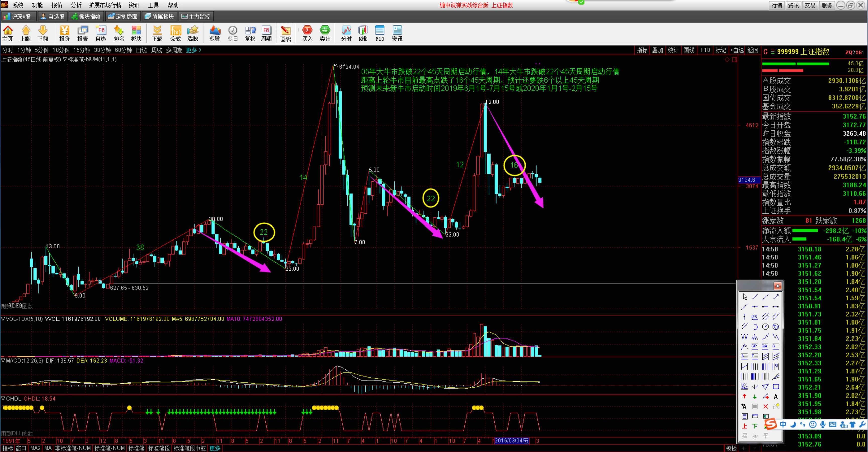Click the 返回 back button
Viewport: 868px width, 452px height.
coord(753,50)
